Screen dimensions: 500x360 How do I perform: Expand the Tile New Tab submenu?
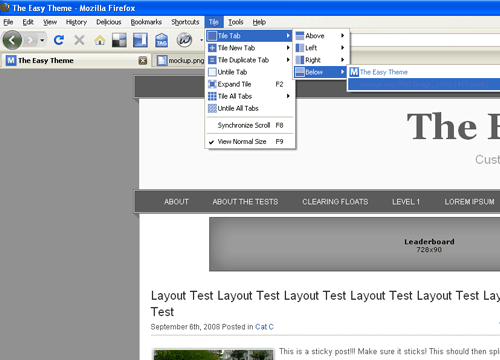249,48
